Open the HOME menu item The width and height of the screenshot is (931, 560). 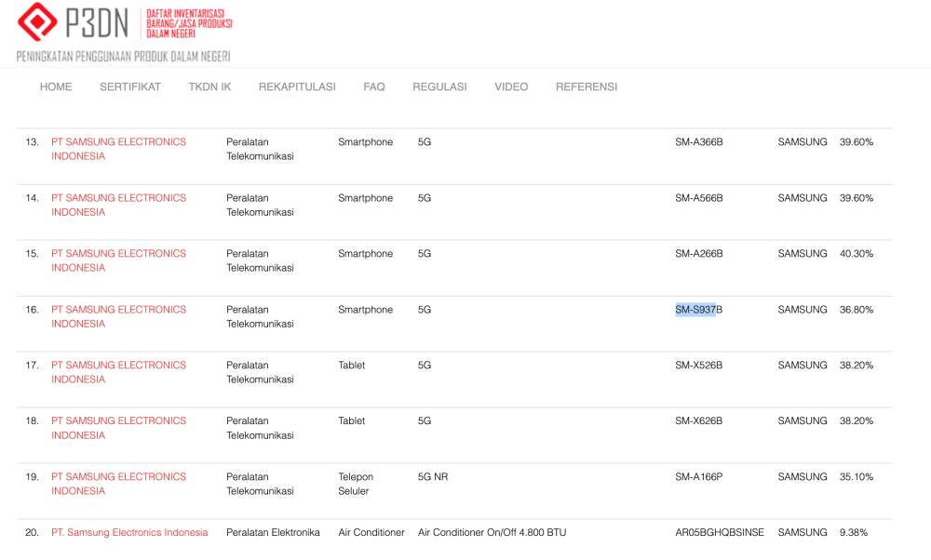pyautogui.click(x=56, y=87)
